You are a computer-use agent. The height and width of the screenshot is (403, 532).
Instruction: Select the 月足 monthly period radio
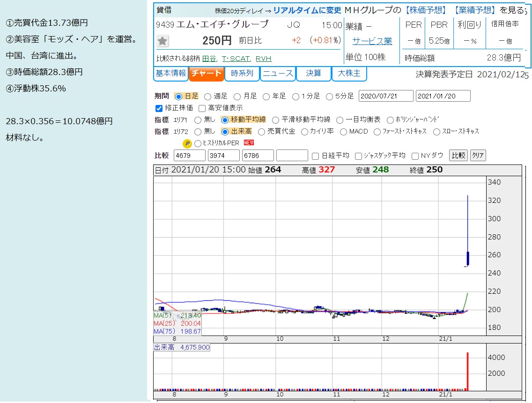click(237, 97)
